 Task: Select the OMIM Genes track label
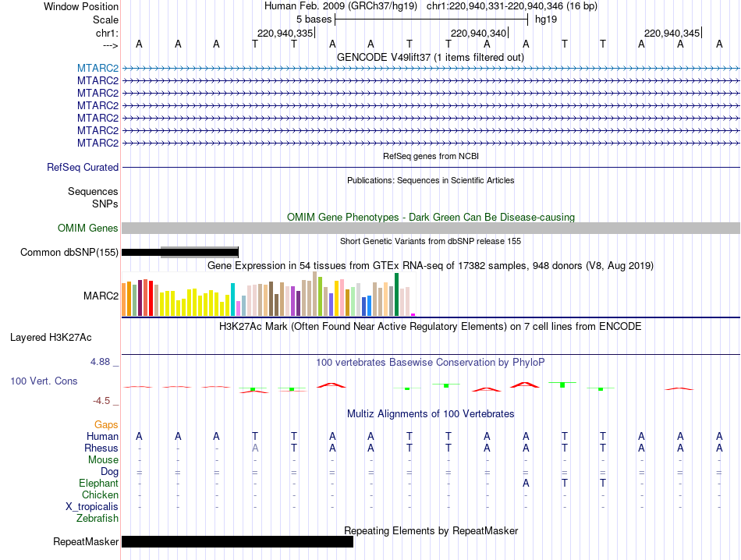pos(87,229)
